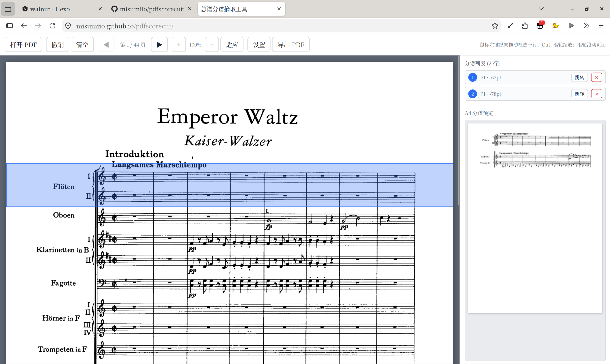
Task: Click the 第 1 / 44 页 page indicator
Action: [x=133, y=45]
